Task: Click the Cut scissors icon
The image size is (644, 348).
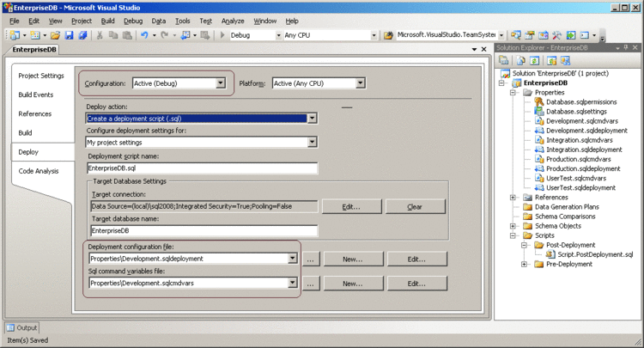Action: (x=100, y=35)
